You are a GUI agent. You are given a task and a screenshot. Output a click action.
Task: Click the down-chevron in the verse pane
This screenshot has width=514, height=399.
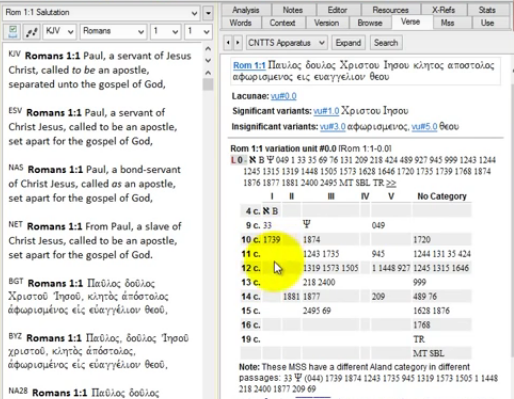pyautogui.click(x=208, y=60)
